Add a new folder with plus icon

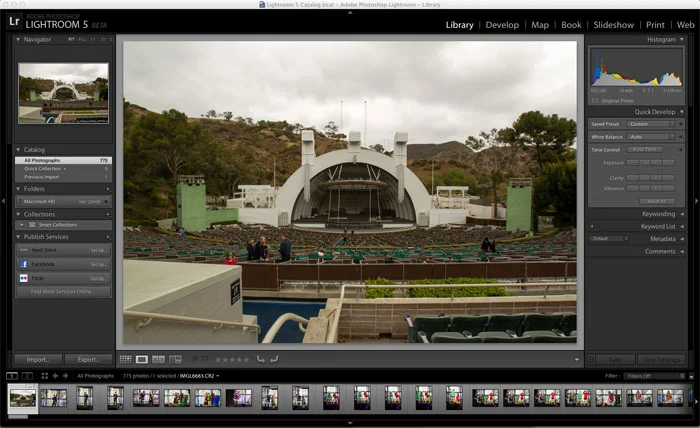point(108,189)
